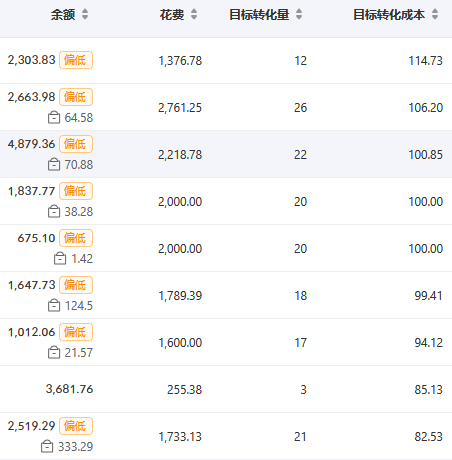This screenshot has width=452, height=460.
Task: Click spend value 2,761.25
Action: [180, 108]
